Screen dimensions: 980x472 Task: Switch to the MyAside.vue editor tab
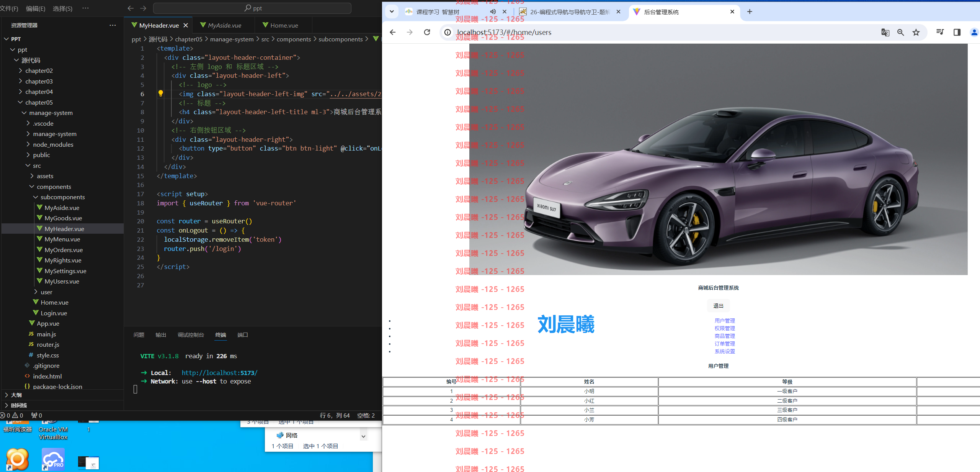pos(224,25)
